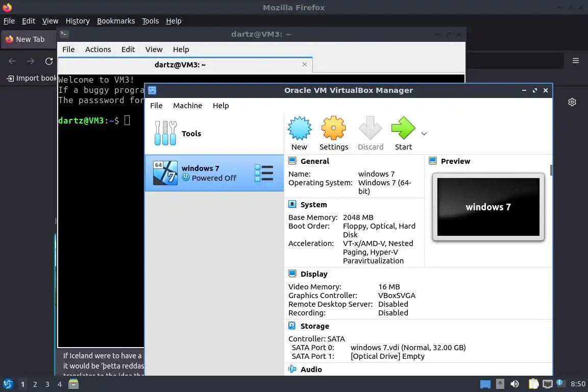
Task: Click the Preview heading text
Action: click(455, 161)
